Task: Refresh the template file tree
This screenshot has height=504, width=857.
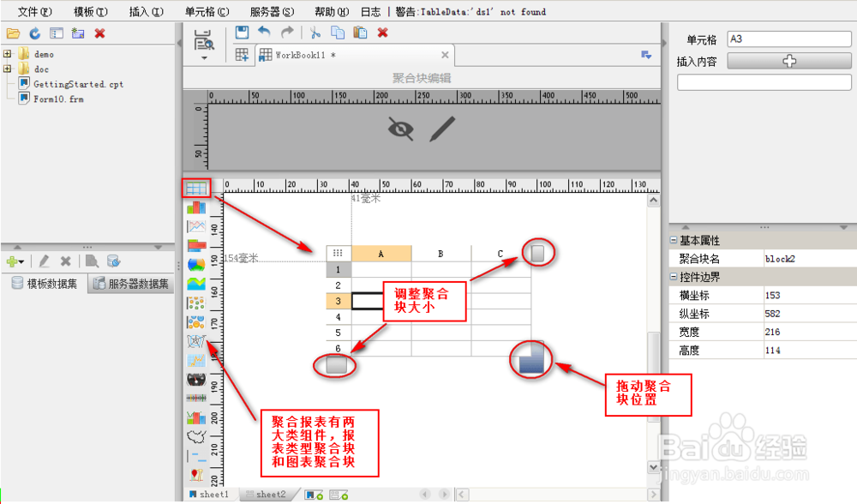Action: tap(35, 33)
